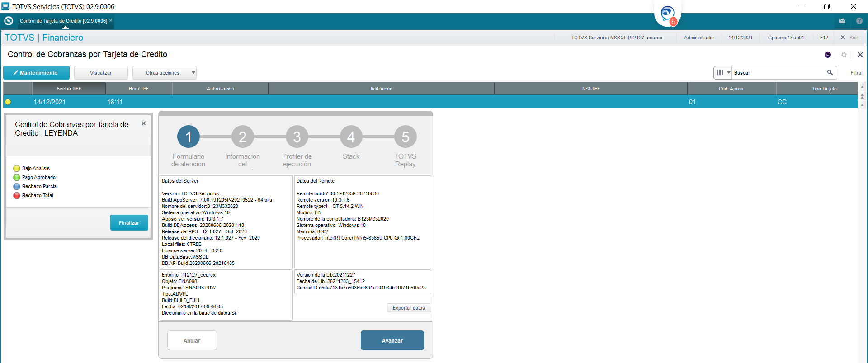Sort by the Hora TEF column header
This screenshot has height=363, width=868.
(138, 89)
